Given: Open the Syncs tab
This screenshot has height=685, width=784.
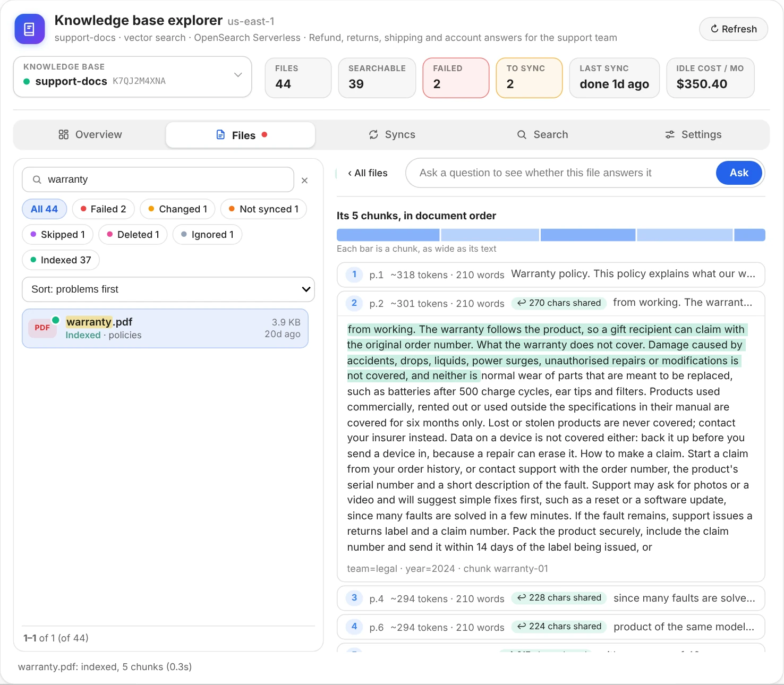Looking at the screenshot, I should coord(392,135).
